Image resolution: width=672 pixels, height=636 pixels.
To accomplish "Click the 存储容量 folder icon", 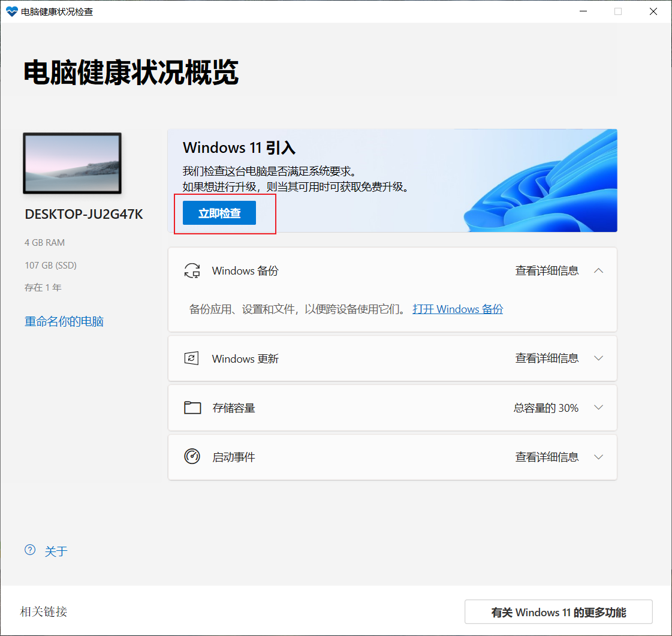I will [192, 408].
